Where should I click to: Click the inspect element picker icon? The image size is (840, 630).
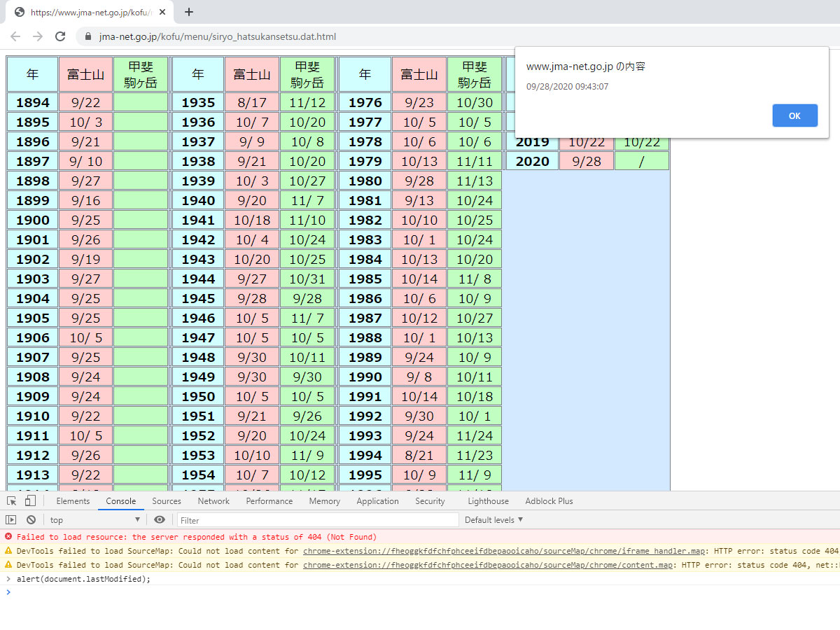pos(12,501)
